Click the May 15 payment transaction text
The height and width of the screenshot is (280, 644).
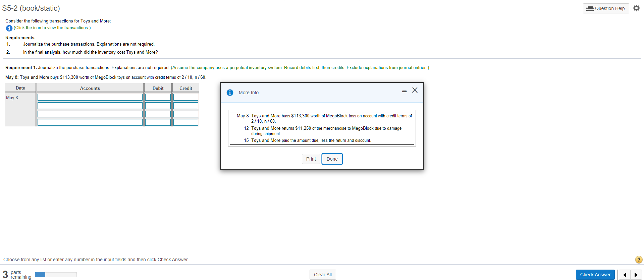[x=311, y=141]
